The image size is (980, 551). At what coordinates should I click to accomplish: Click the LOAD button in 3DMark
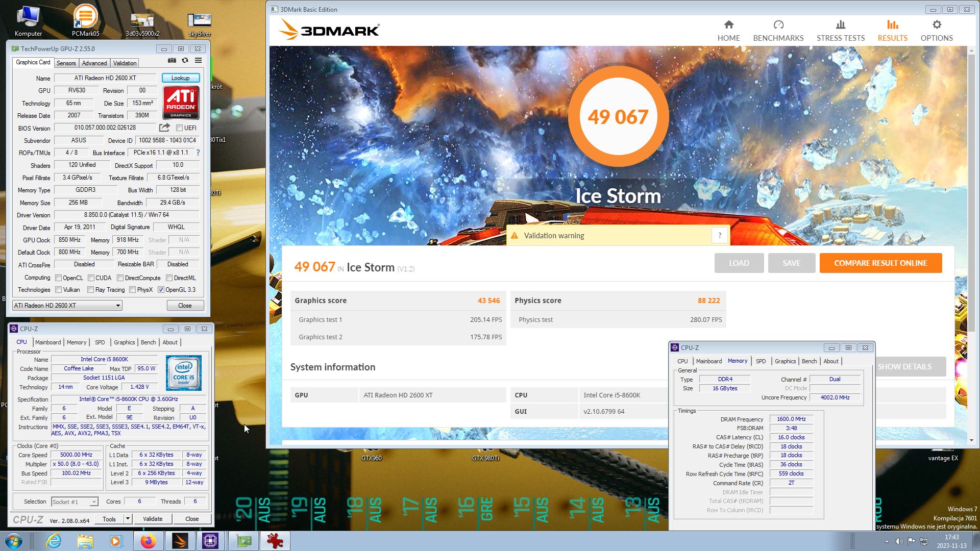[x=739, y=263]
